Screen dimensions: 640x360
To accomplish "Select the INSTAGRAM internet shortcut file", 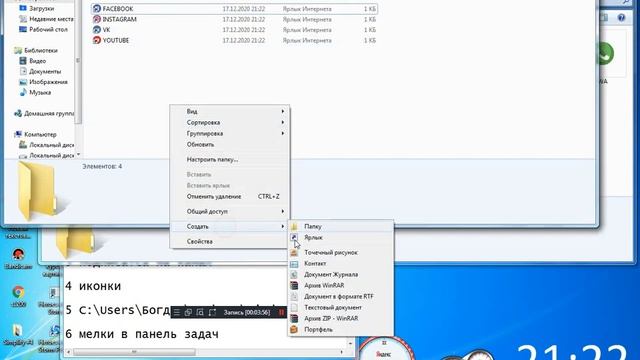I will point(234,19).
